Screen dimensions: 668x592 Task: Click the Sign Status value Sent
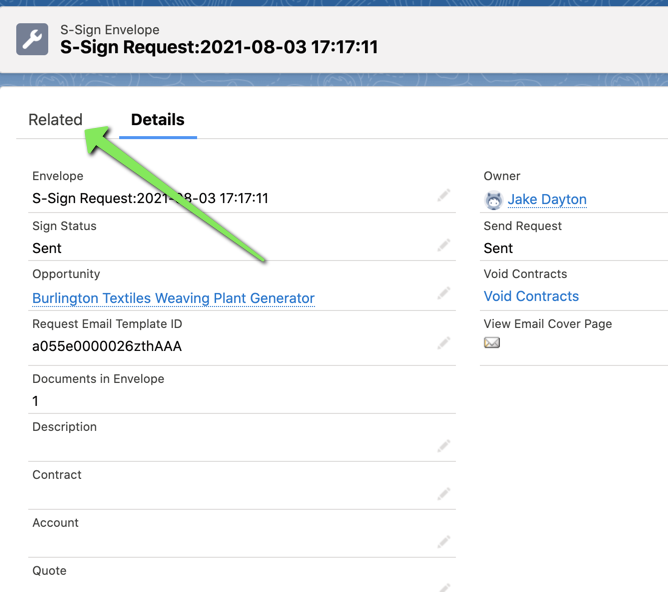point(47,248)
